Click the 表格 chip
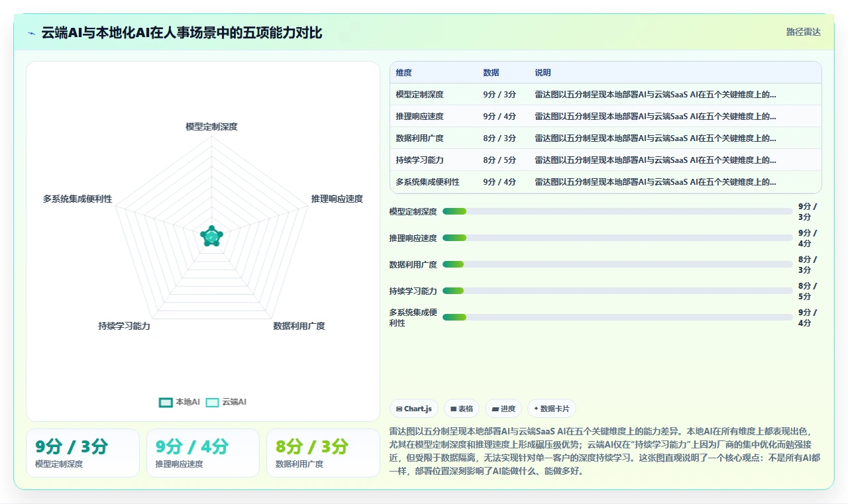The width and height of the screenshot is (848, 504). pyautogui.click(x=462, y=409)
